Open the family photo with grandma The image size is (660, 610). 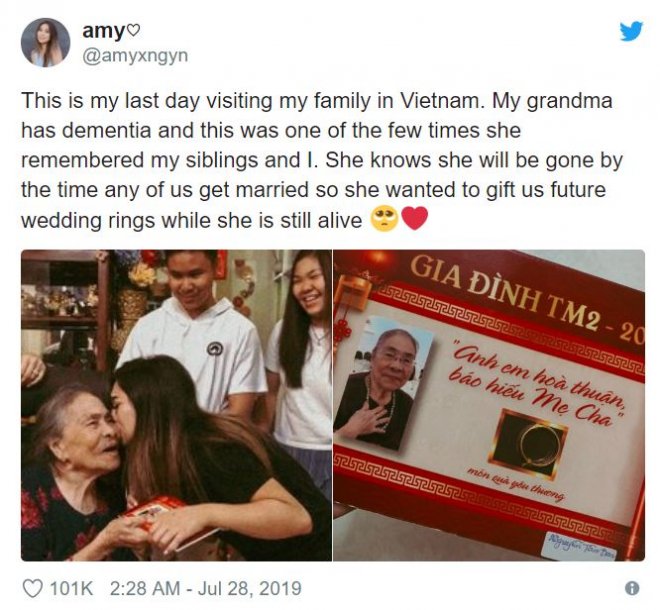(176, 405)
